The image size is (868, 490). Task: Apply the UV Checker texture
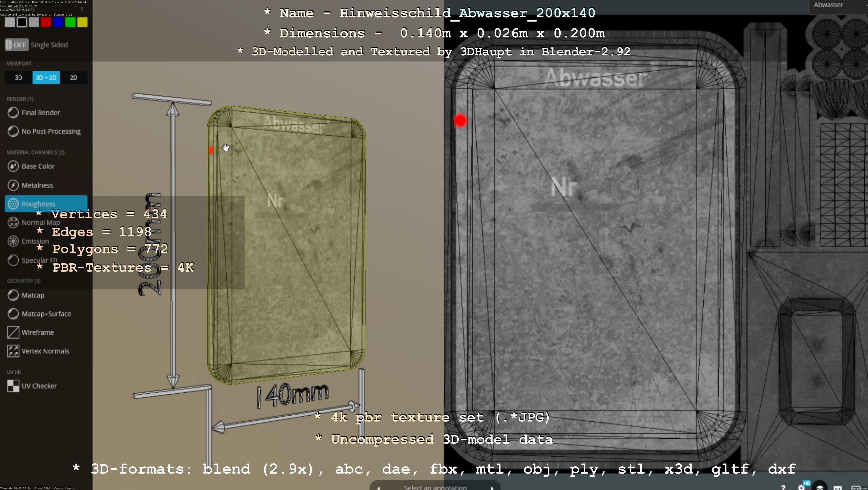(39, 386)
